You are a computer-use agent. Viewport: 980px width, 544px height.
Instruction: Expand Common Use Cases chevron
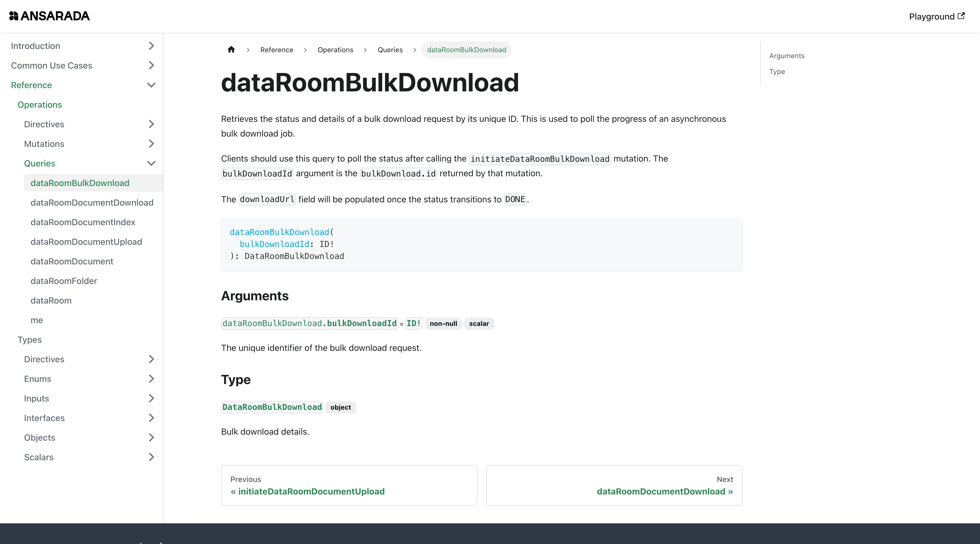[x=151, y=65]
